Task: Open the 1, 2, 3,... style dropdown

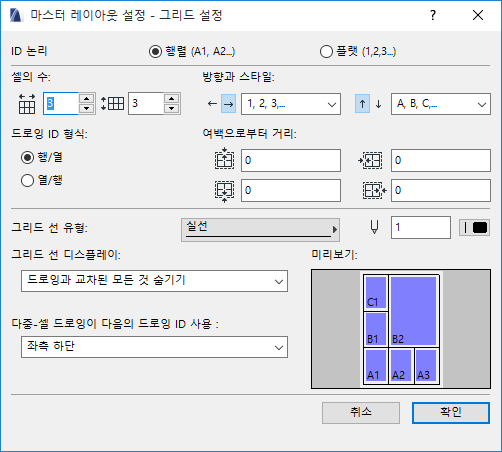Action: pos(291,104)
